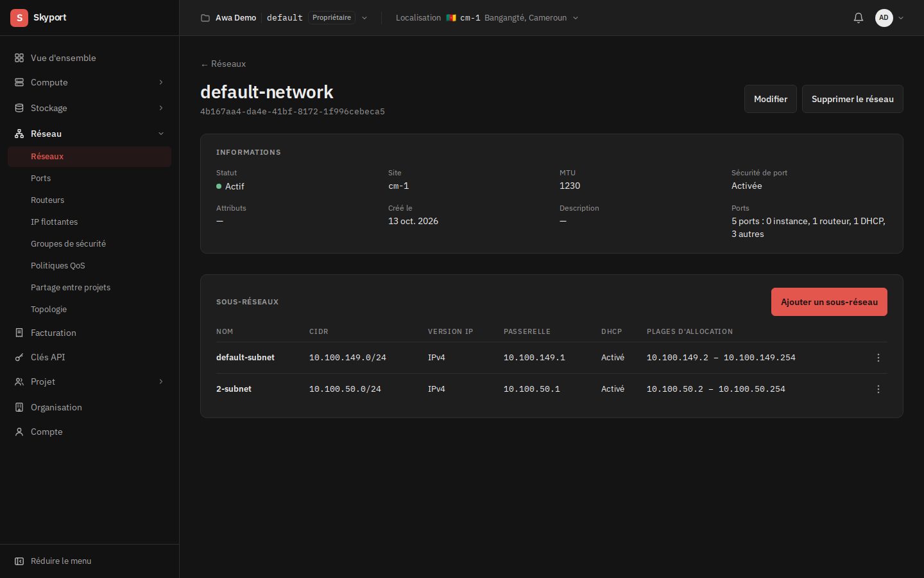Click the Facturation receipt icon
The width and height of the screenshot is (924, 578).
(x=19, y=333)
